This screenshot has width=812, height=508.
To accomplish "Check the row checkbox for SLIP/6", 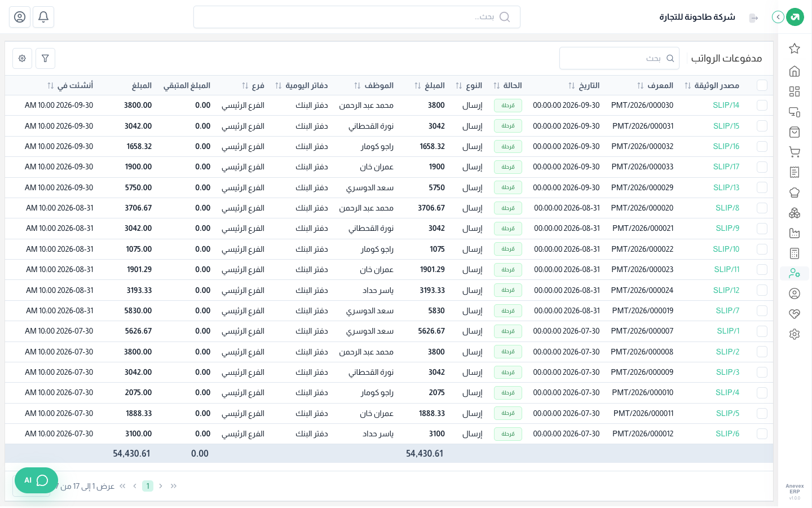I will [x=762, y=433].
